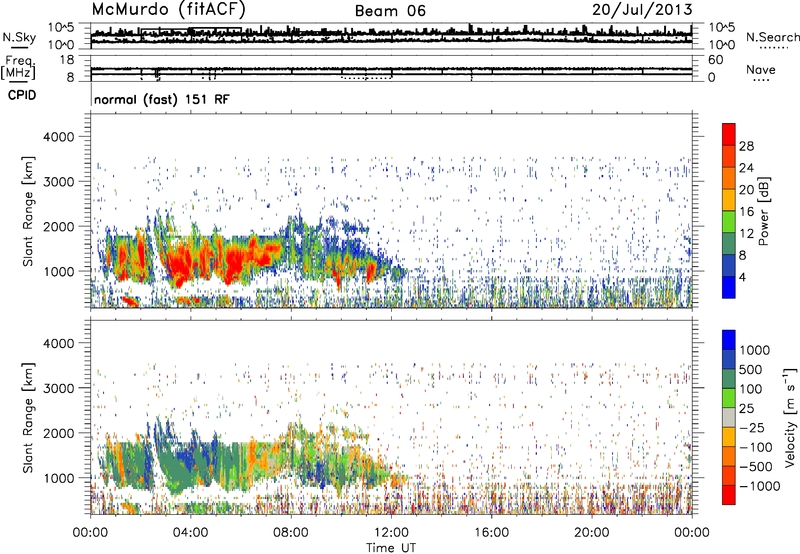
Task: Click the '12:00' time axis tick label
Action: (391, 533)
